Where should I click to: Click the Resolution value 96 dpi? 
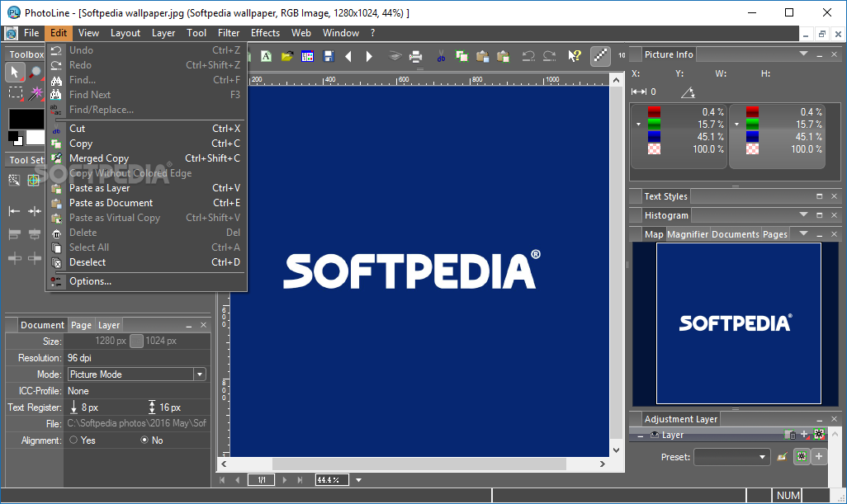click(79, 358)
